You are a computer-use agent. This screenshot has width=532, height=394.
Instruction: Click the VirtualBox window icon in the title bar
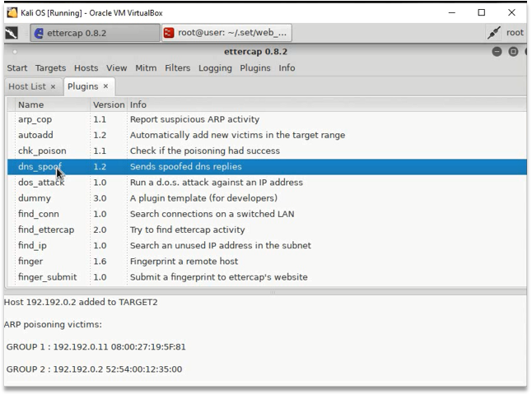pyautogui.click(x=12, y=13)
